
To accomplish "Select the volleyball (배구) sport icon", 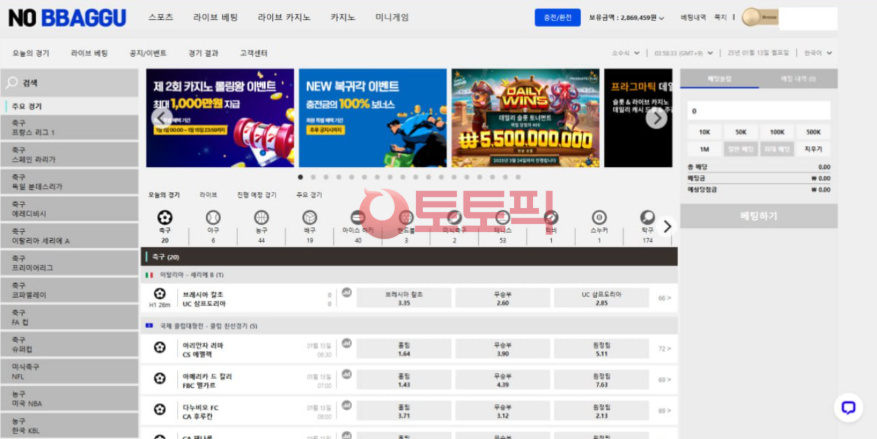I will point(310,218).
